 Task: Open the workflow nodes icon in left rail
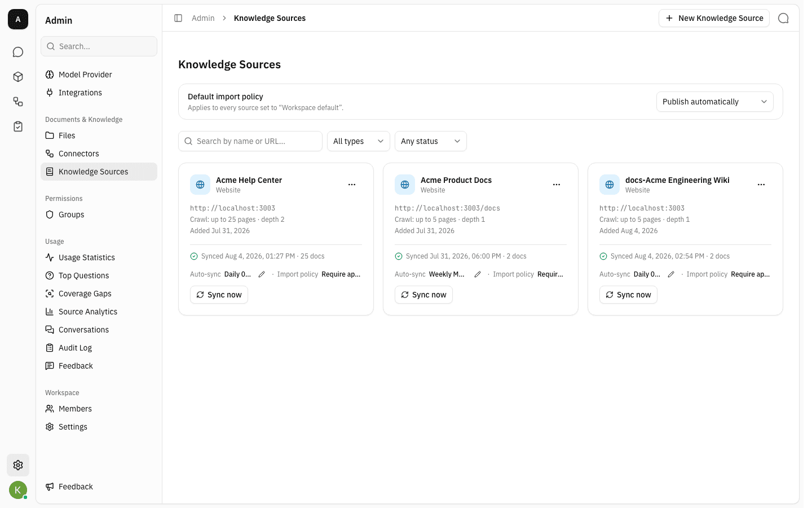coord(18,102)
